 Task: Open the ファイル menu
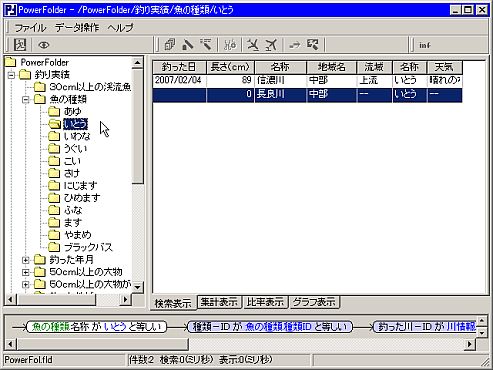pyautogui.click(x=30, y=27)
